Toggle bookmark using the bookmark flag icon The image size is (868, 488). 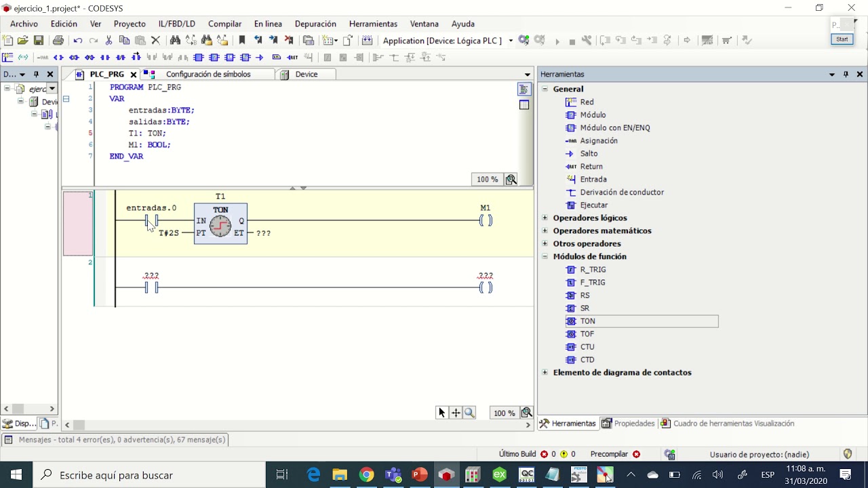click(242, 41)
